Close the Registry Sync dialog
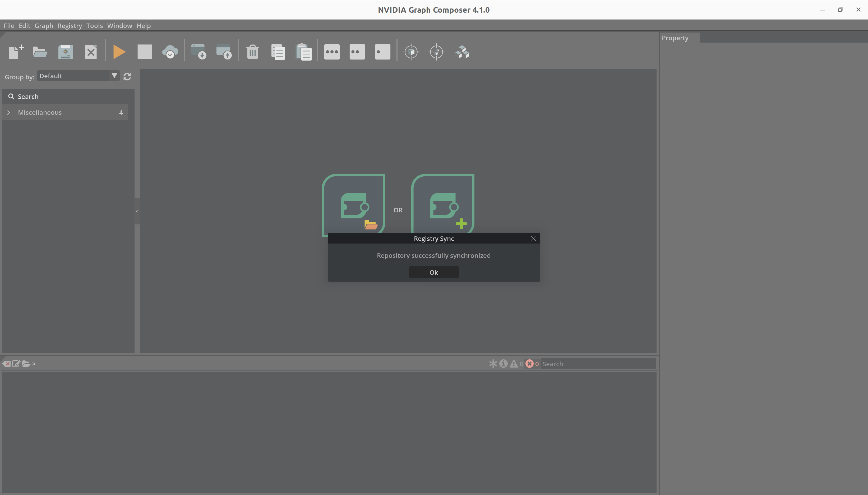Image resolution: width=868 pixels, height=495 pixels. (x=533, y=238)
